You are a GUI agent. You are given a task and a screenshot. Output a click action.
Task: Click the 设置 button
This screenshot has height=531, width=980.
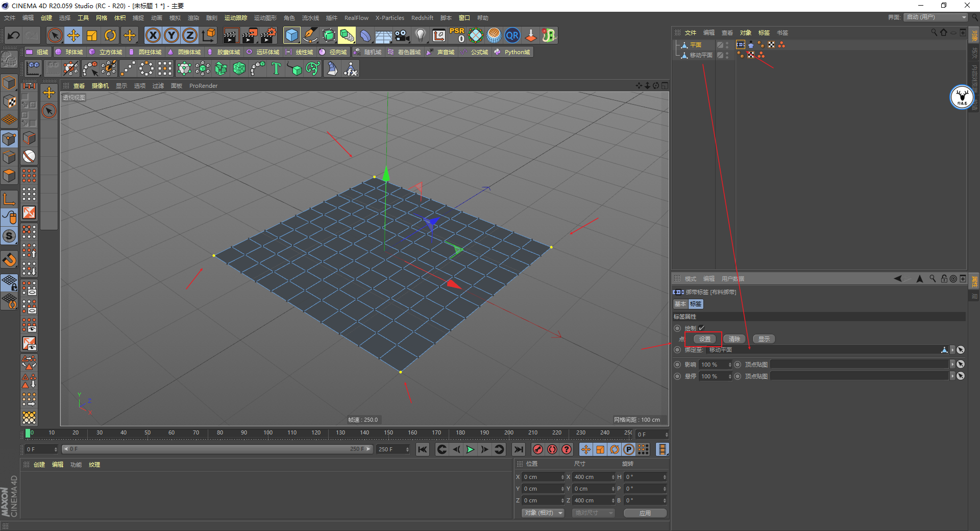pyautogui.click(x=704, y=339)
